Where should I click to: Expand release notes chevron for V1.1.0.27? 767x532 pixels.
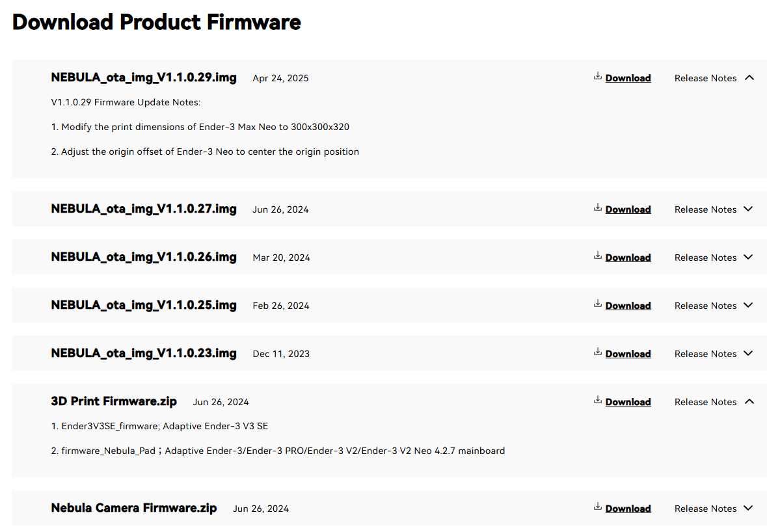(748, 209)
